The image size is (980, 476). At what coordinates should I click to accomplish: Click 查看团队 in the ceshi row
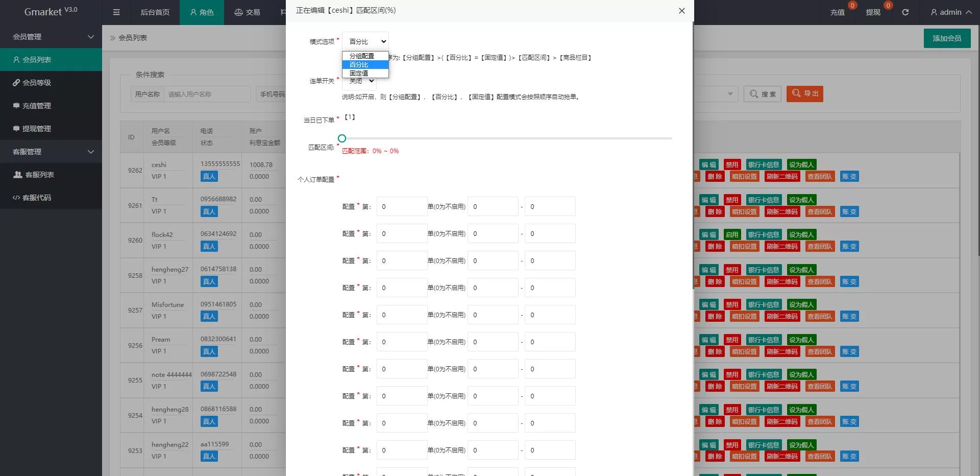(x=820, y=177)
